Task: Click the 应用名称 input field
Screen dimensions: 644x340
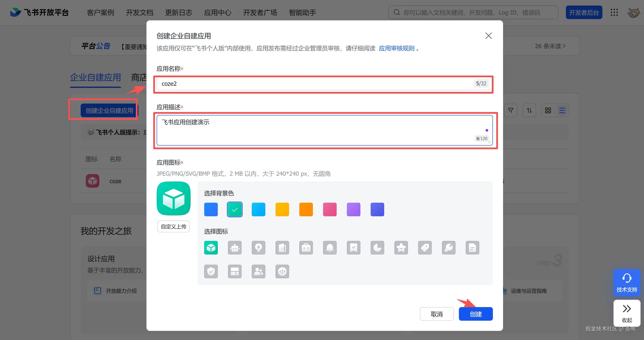Action: [315, 84]
